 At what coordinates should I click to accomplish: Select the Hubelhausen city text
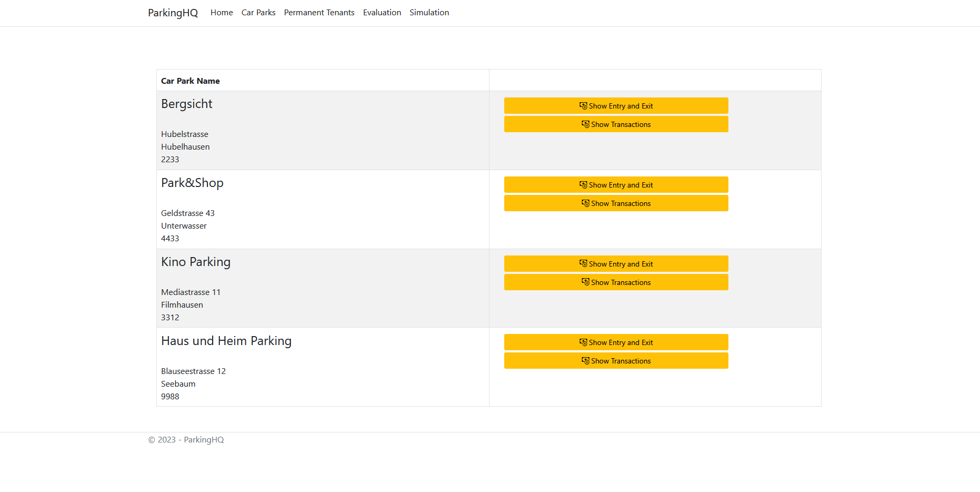[185, 147]
